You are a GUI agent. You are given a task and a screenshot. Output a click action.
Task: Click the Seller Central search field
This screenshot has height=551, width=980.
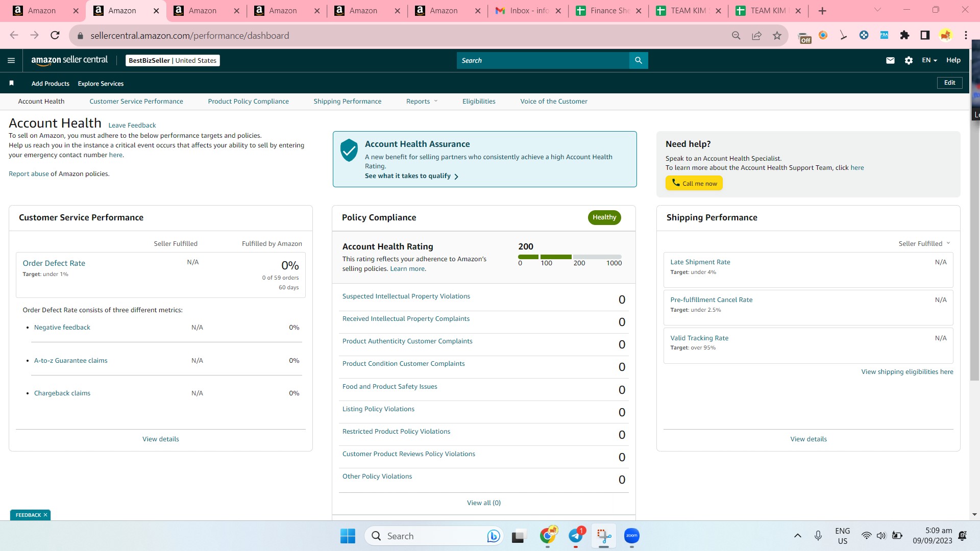click(x=543, y=60)
